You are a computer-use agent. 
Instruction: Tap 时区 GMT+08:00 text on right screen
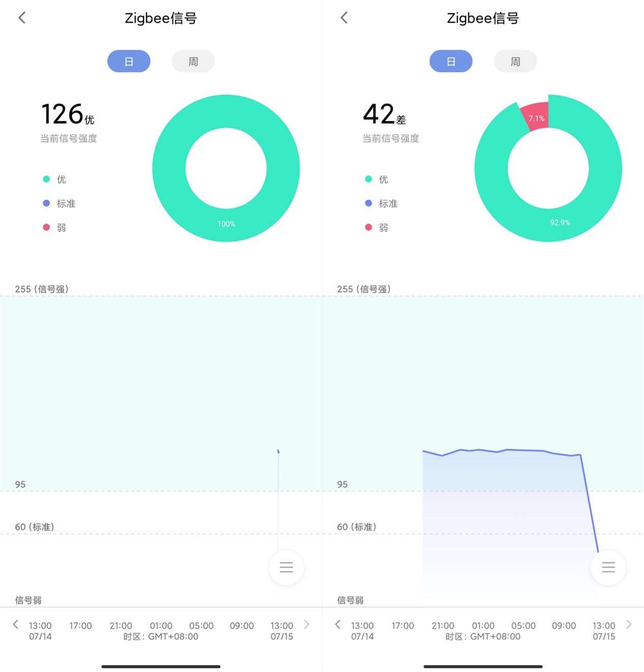(x=483, y=636)
